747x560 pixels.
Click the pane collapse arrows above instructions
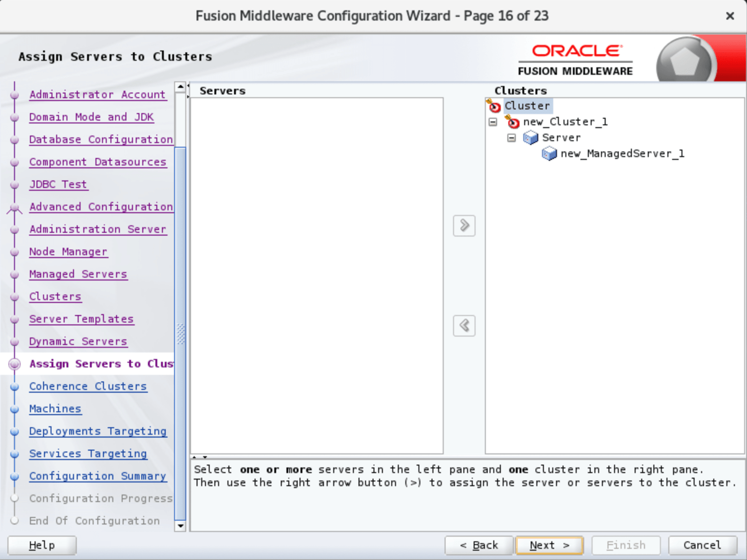[200, 457]
